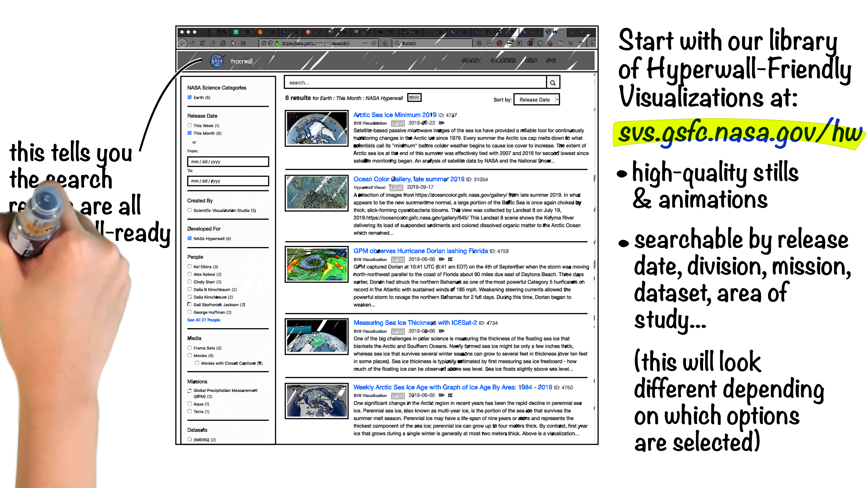
Task: Click See All 27 People link
Action: coord(203,320)
